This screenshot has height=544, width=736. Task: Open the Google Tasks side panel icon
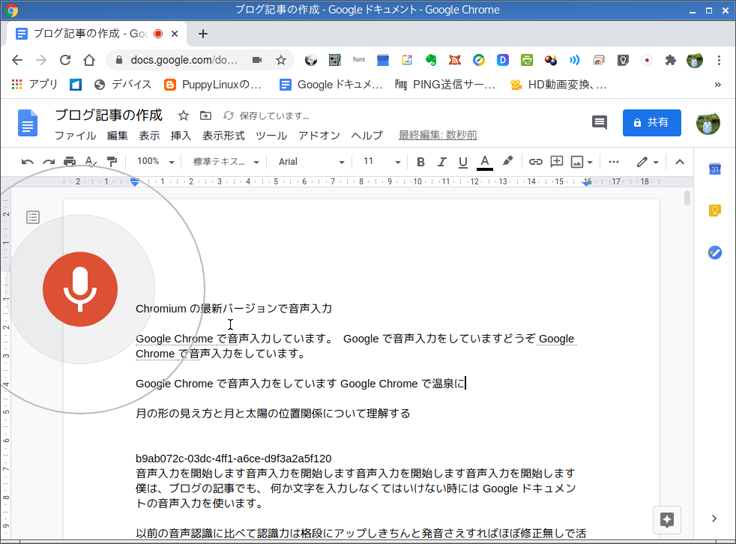[714, 253]
